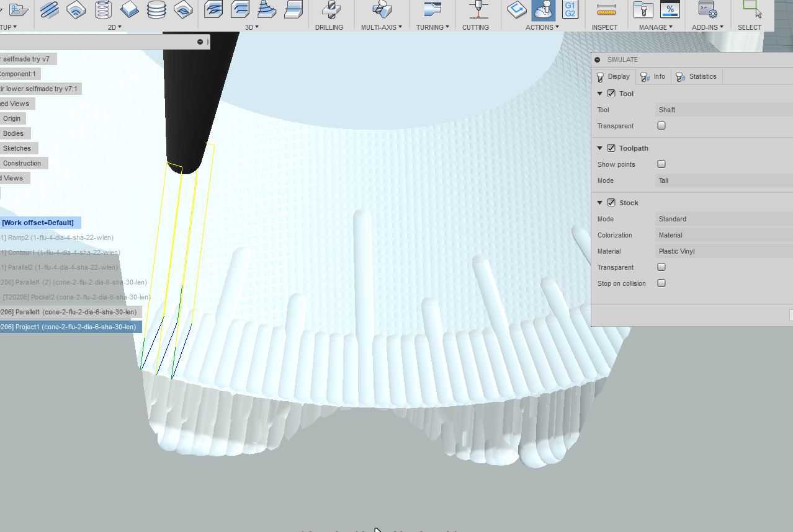Select the Pocket2 operation
Viewport: 793px width, 532px height.
75,297
